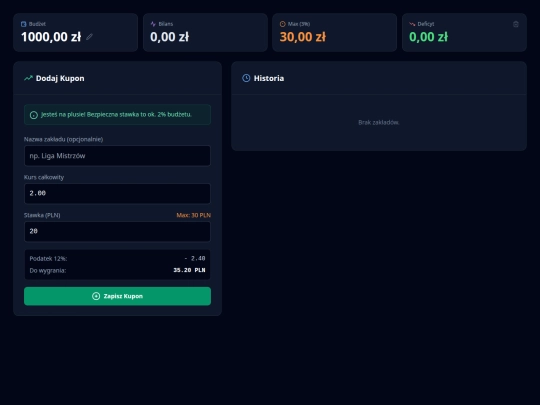Click the 'Podatek 12%:' label
This screenshot has width=540, height=405.
click(x=48, y=259)
